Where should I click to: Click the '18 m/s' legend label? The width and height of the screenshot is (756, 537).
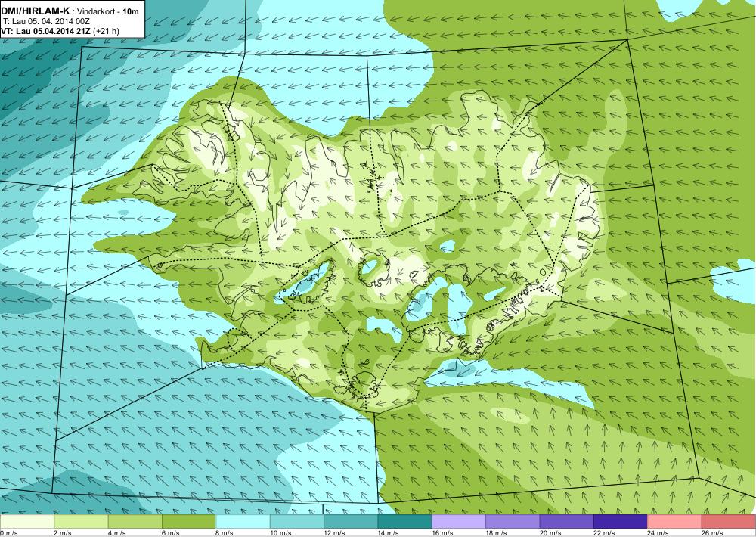pos(497,533)
